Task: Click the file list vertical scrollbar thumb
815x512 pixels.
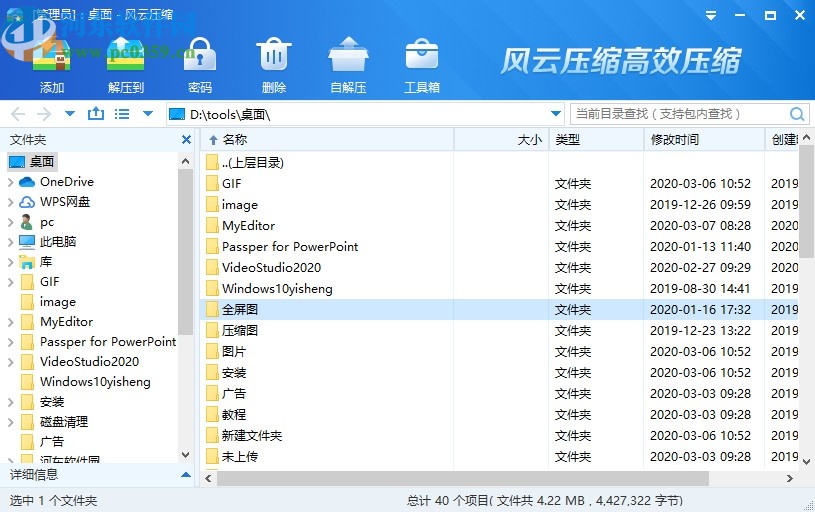Action: (807, 201)
